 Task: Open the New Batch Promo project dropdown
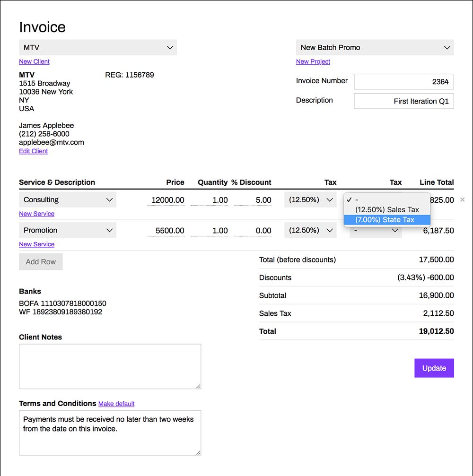click(x=375, y=47)
